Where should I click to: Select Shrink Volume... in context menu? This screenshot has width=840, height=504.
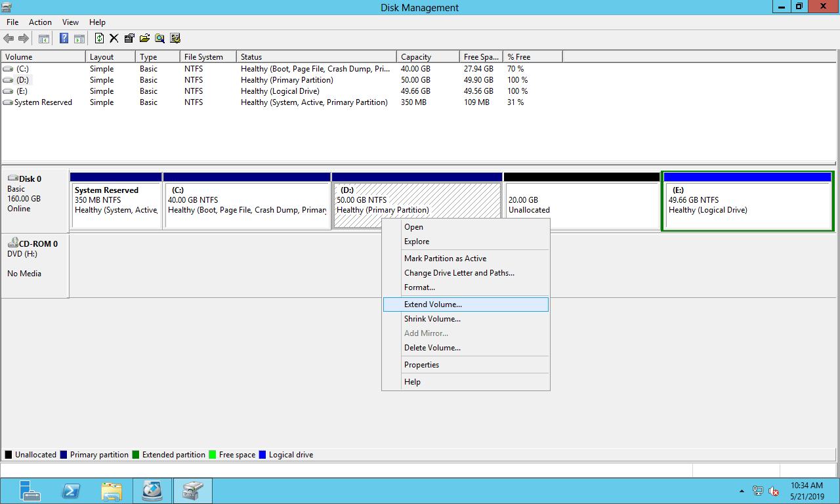tap(432, 319)
